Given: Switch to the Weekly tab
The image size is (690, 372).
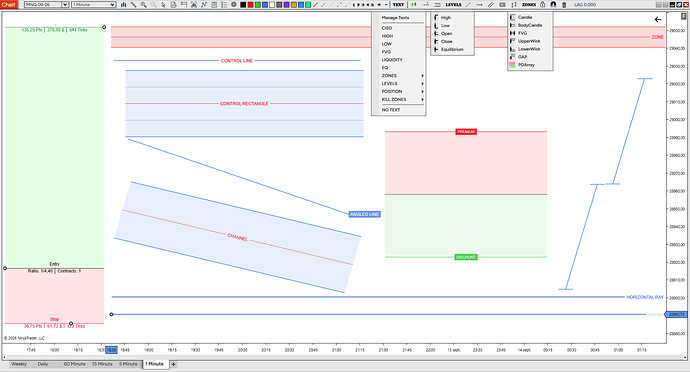Looking at the screenshot, I should pos(19,364).
